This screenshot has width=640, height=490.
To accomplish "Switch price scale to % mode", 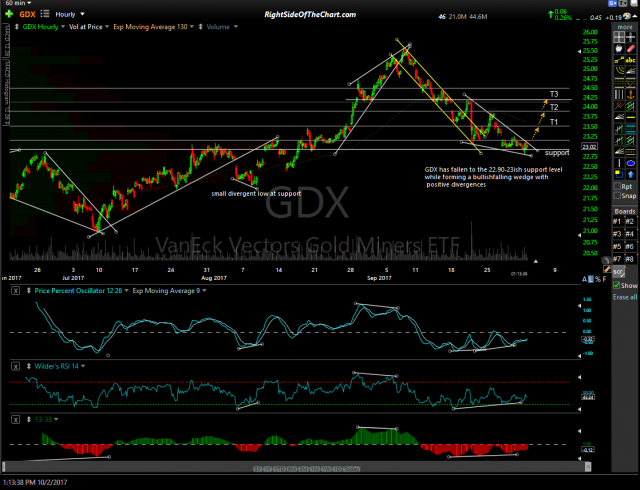I will click(x=598, y=279).
